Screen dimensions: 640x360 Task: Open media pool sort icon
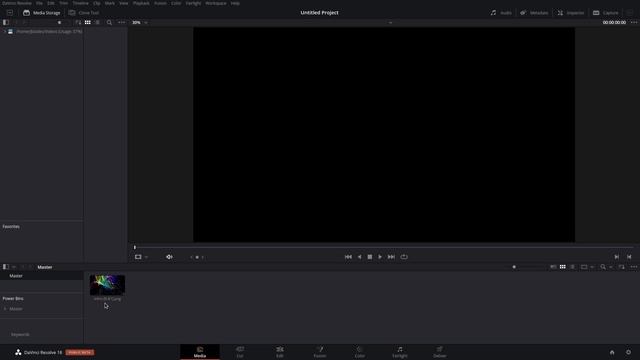[621, 267]
